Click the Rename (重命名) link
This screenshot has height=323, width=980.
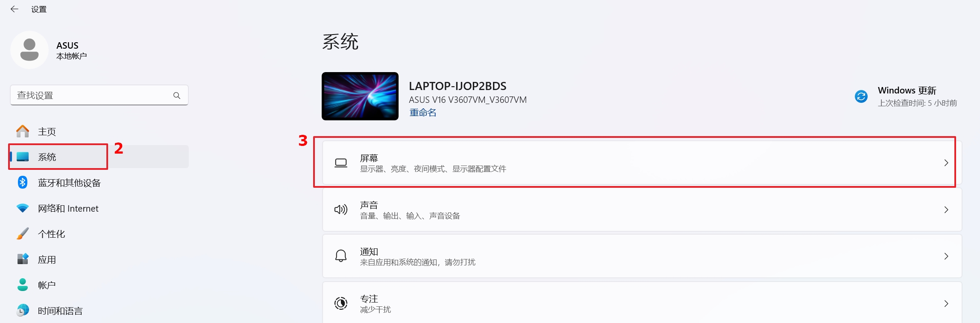[x=423, y=113]
